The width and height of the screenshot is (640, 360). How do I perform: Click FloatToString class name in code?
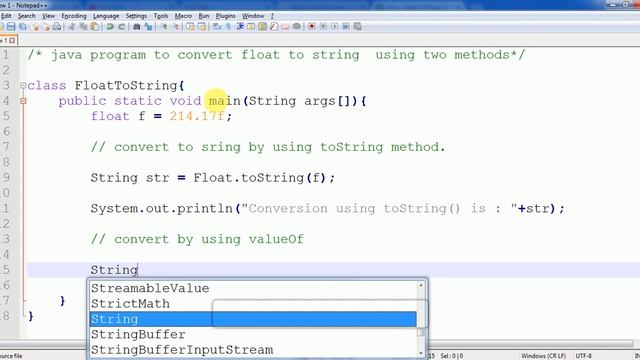125,86
